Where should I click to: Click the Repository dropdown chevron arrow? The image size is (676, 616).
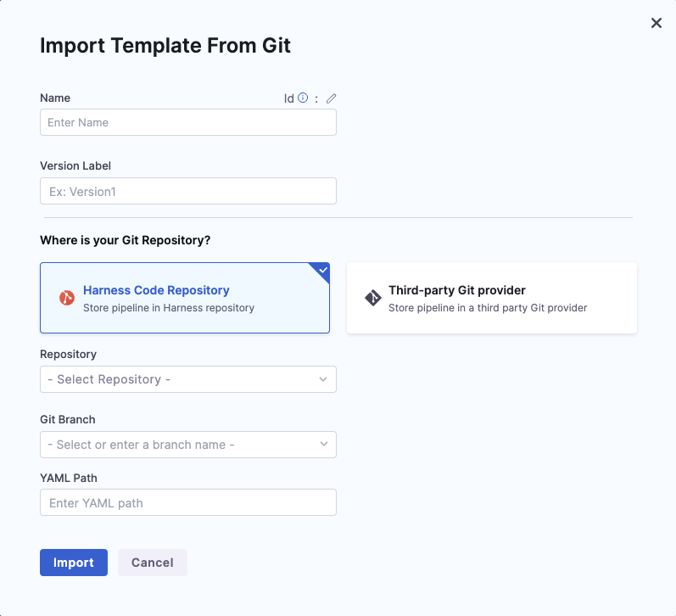(x=323, y=379)
